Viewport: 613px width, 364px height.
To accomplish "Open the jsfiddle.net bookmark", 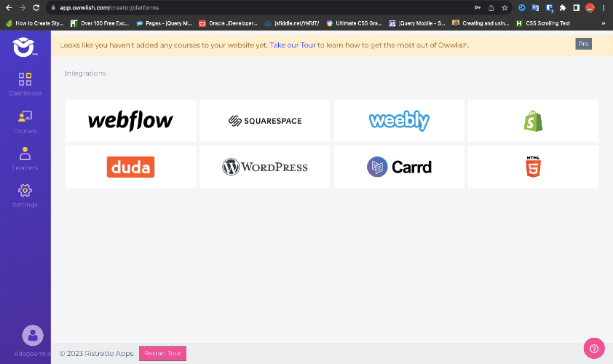I will click(x=292, y=23).
